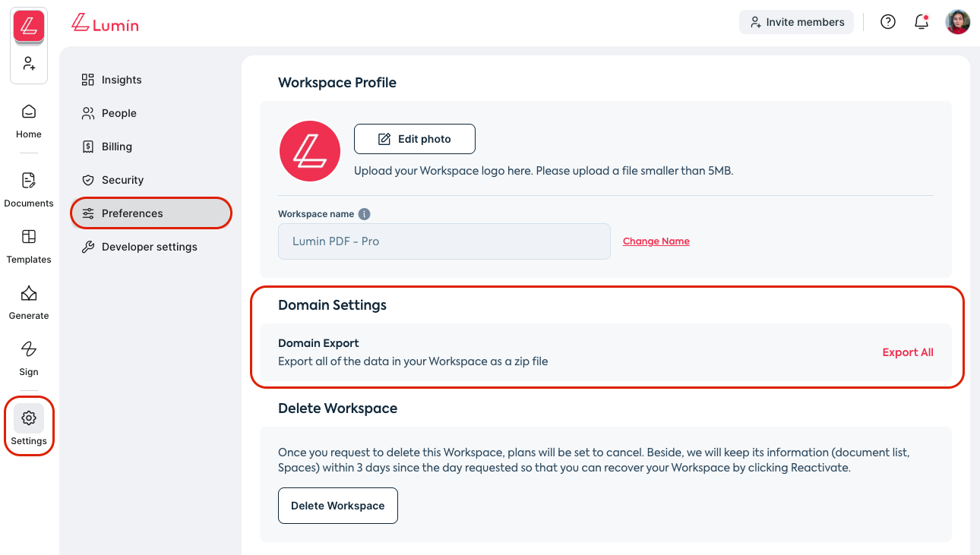Image resolution: width=980 pixels, height=555 pixels.
Task: Open the Insights settings page
Action: 122,80
